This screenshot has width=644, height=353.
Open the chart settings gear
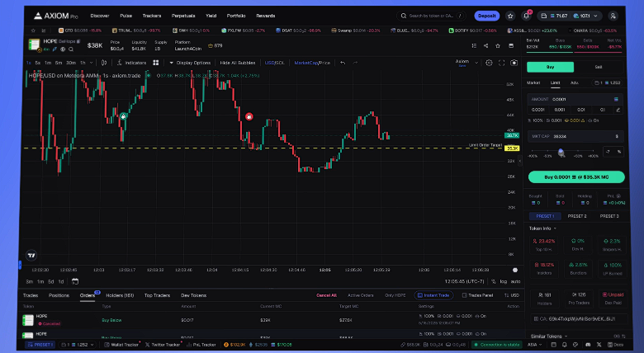coord(489,63)
